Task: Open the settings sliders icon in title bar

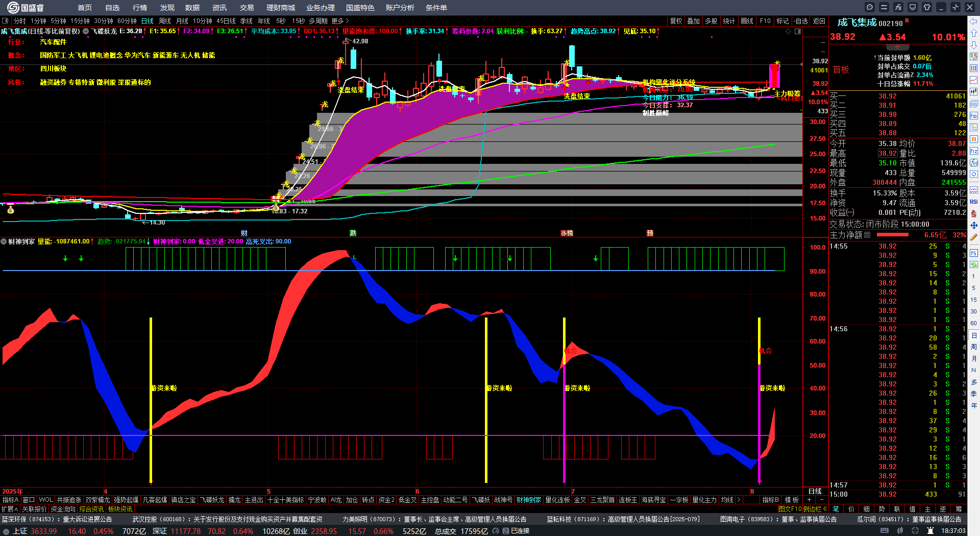Action: (x=884, y=7)
